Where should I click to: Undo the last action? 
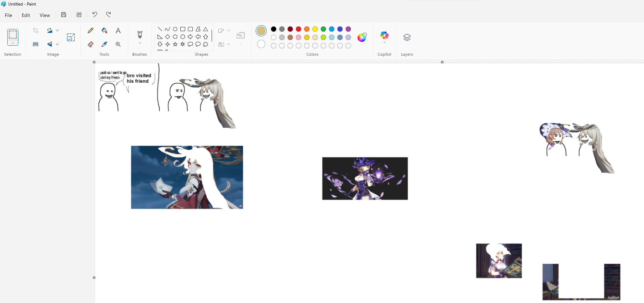pyautogui.click(x=95, y=15)
